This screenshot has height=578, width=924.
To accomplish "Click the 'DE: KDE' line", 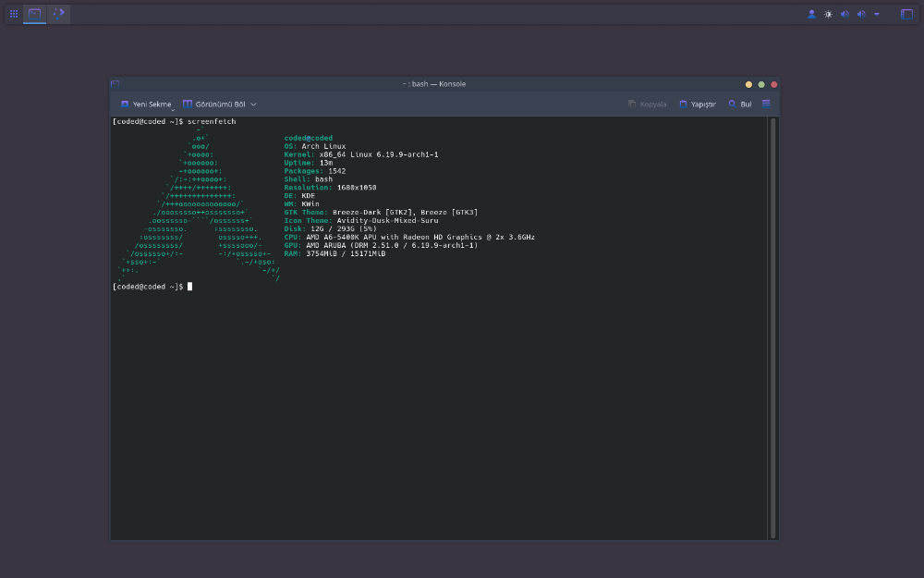I will coord(299,196).
